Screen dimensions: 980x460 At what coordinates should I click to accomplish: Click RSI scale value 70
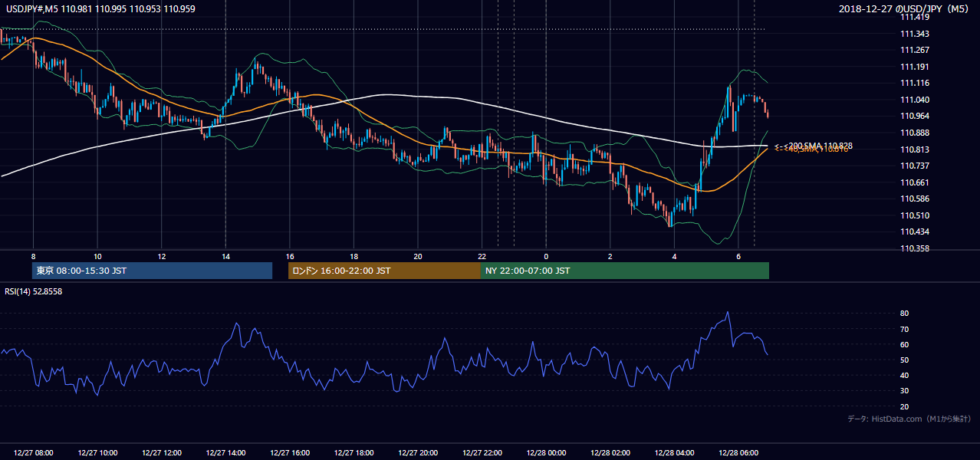point(905,329)
